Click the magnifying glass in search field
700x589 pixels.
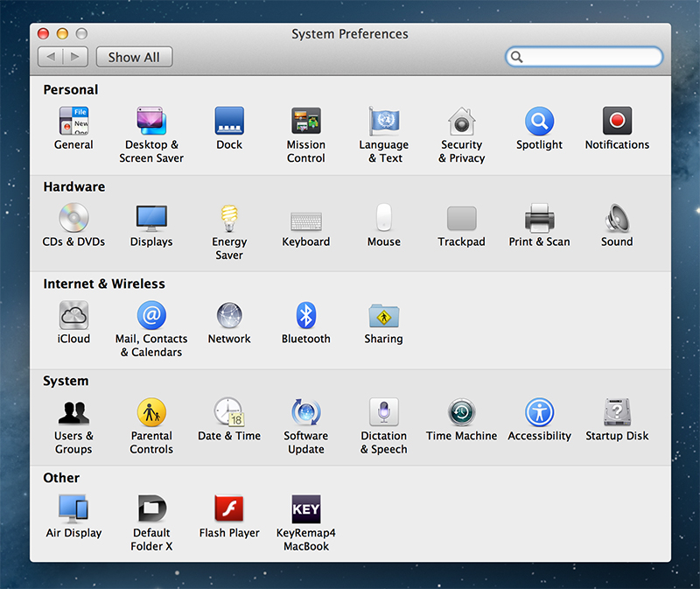516,57
